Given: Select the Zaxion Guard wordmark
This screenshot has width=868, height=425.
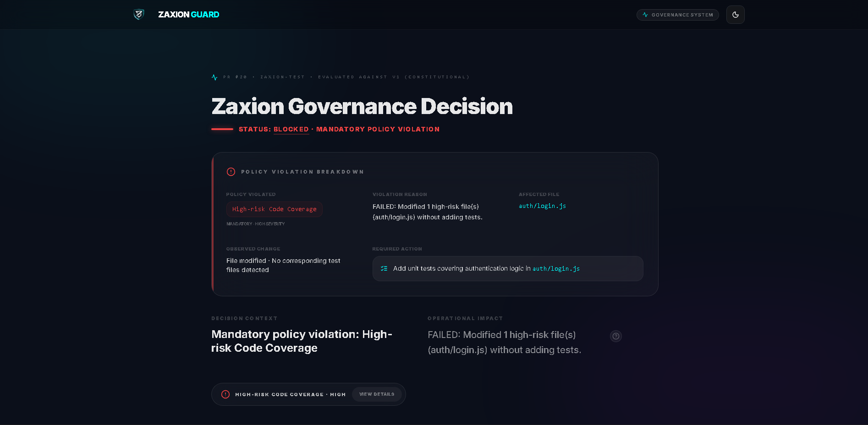Looking at the screenshot, I should pos(189,14).
